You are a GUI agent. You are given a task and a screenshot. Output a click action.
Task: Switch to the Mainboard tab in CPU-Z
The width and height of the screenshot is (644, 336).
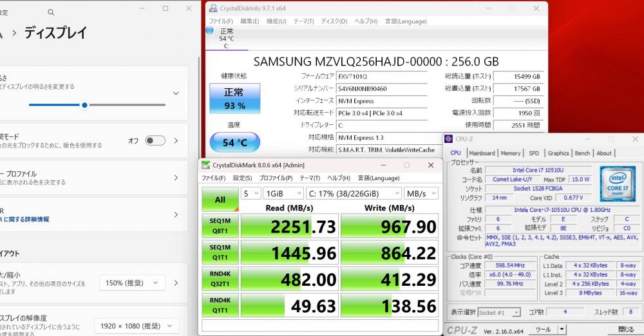(482, 153)
